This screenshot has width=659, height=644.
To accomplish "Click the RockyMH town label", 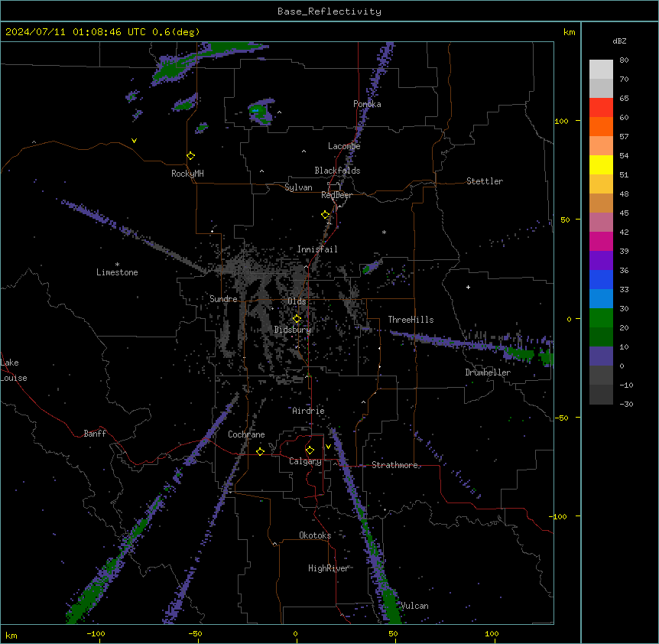I will (x=187, y=174).
